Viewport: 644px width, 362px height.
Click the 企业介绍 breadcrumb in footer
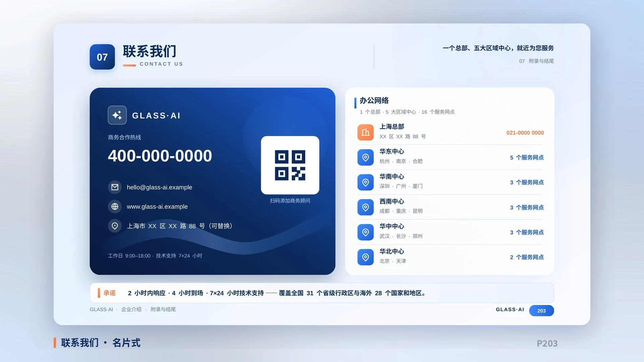pos(131,309)
